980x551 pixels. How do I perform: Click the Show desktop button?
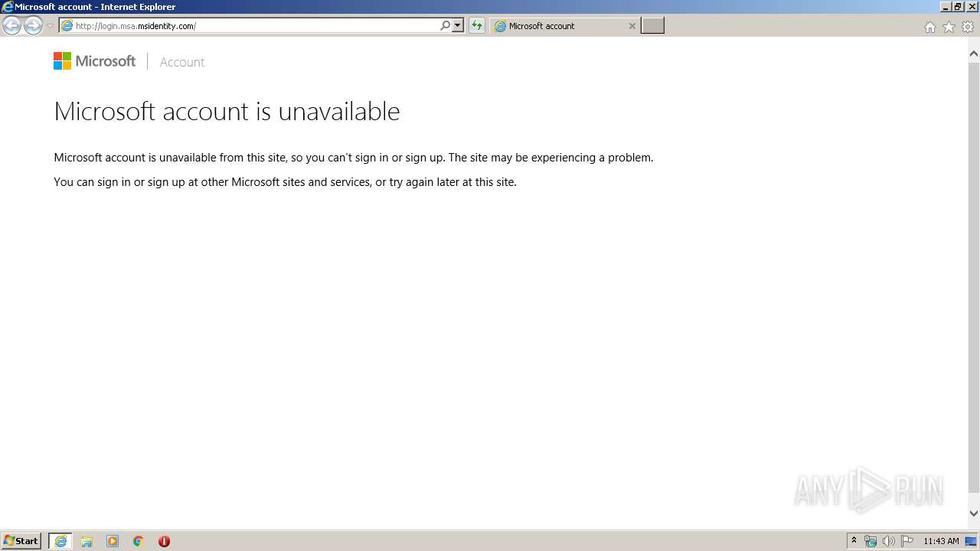(x=972, y=541)
